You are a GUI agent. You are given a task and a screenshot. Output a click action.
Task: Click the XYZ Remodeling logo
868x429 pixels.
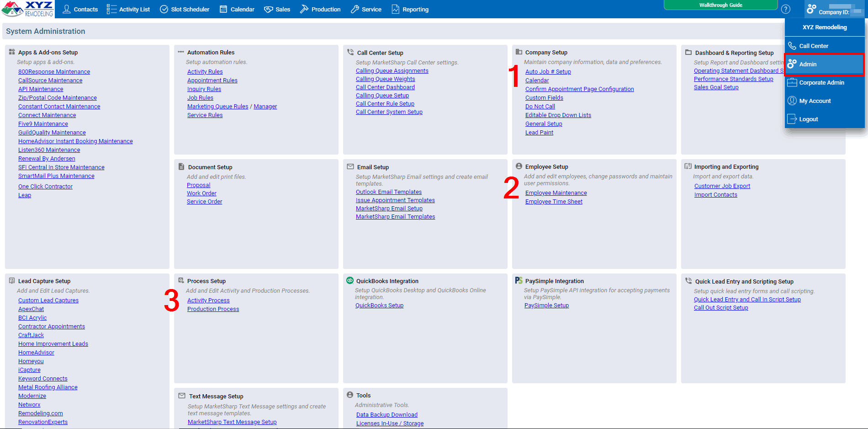pyautogui.click(x=27, y=9)
